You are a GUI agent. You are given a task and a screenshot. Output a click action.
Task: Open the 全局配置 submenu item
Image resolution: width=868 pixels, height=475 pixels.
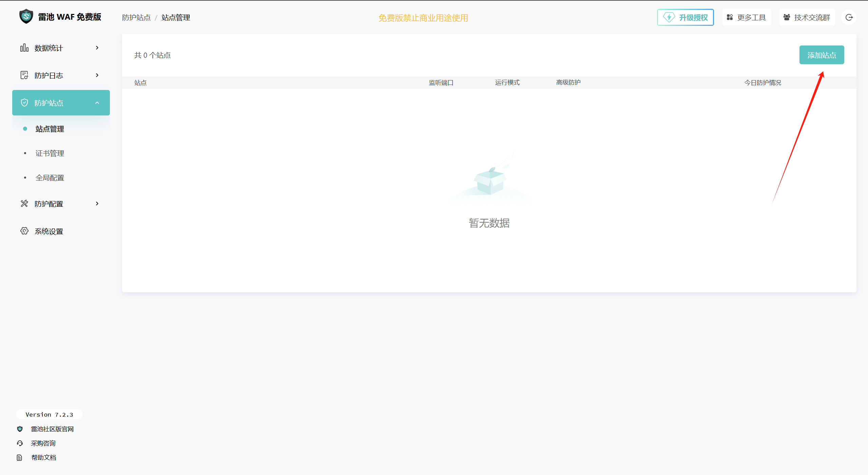[x=50, y=178]
